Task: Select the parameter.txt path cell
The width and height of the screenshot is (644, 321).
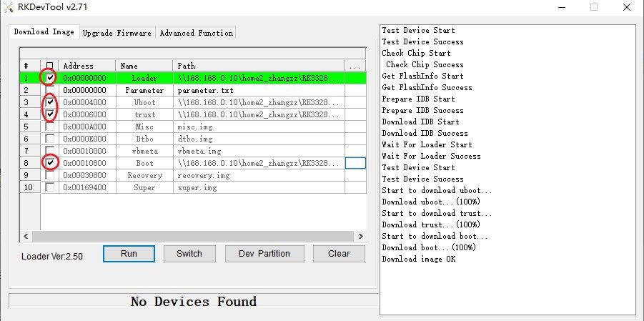Action: click(x=259, y=90)
